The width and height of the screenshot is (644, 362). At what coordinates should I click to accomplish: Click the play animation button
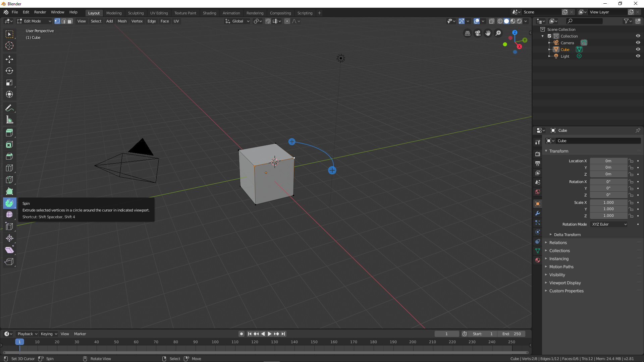[269, 334]
